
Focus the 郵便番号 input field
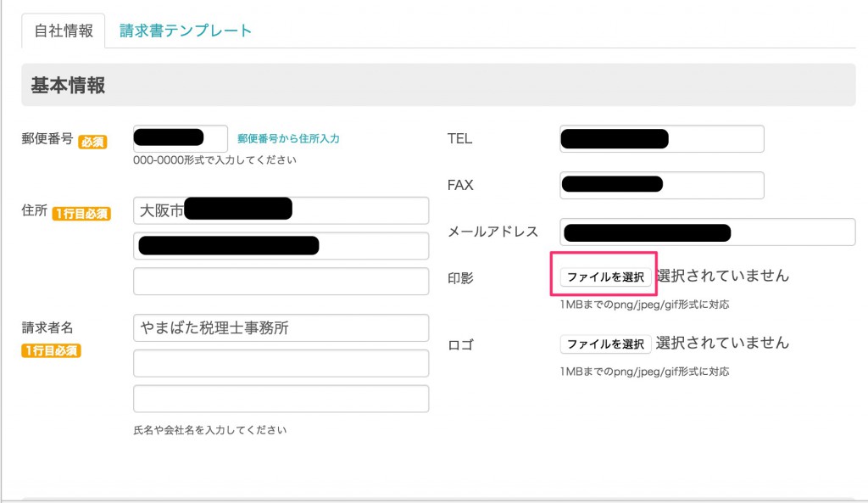181,138
